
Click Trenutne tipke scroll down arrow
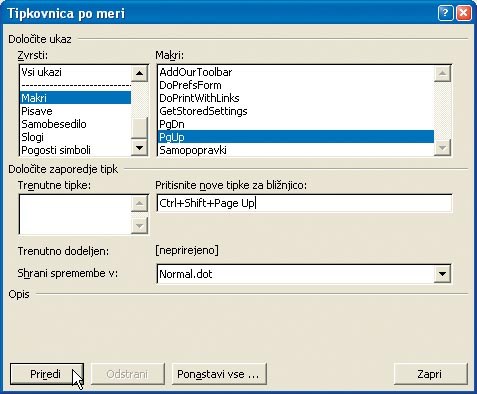(139, 226)
